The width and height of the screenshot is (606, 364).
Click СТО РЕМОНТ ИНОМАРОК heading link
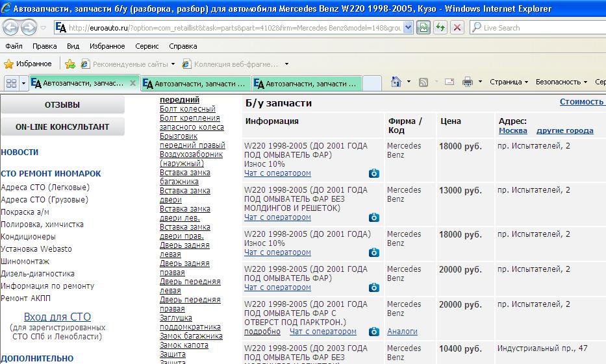pos(51,174)
